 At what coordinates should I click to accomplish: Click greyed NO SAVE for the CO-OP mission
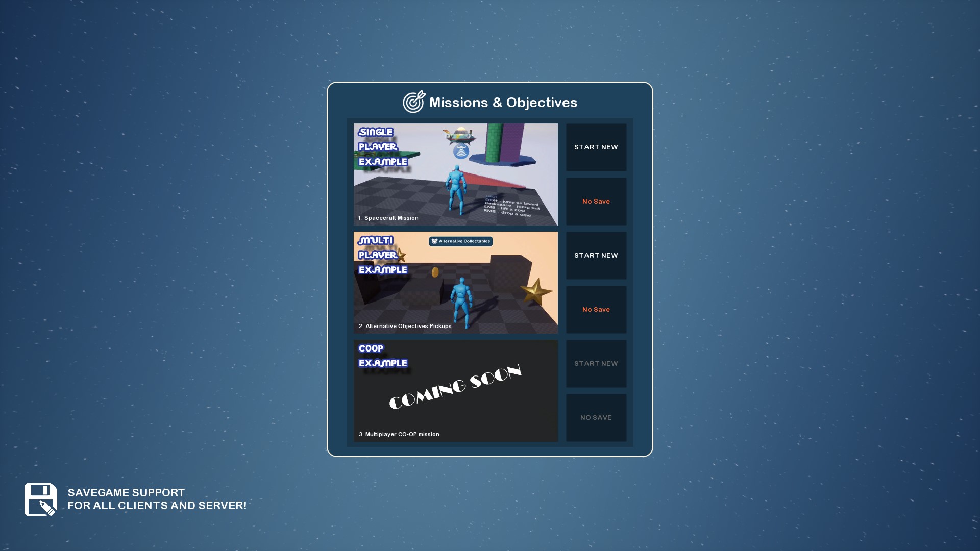pyautogui.click(x=596, y=418)
